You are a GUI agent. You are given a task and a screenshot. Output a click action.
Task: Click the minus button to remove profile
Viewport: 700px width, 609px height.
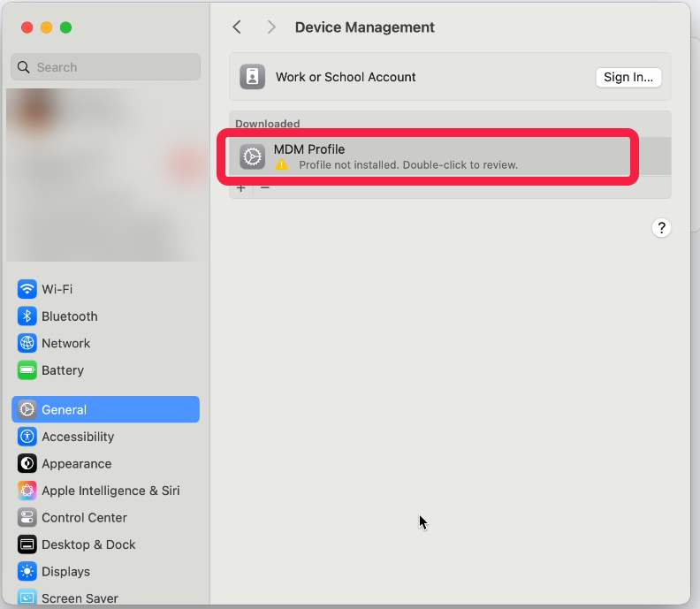coord(265,188)
